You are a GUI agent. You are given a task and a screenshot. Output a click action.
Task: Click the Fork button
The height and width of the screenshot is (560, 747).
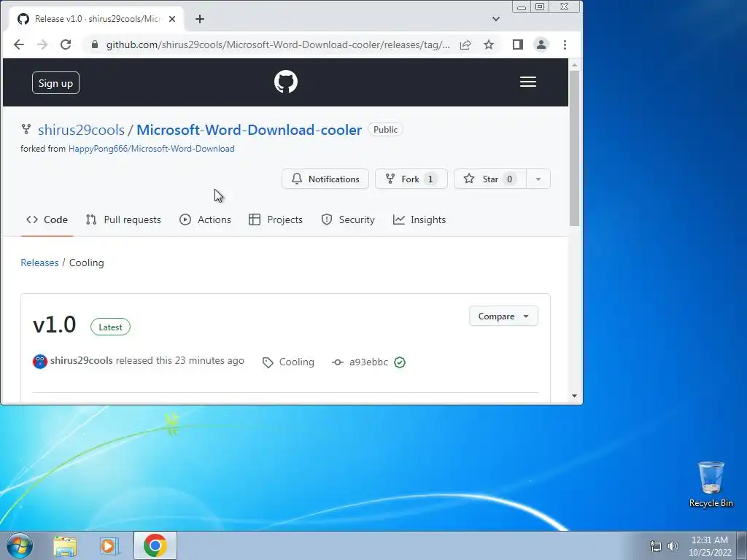pos(411,179)
